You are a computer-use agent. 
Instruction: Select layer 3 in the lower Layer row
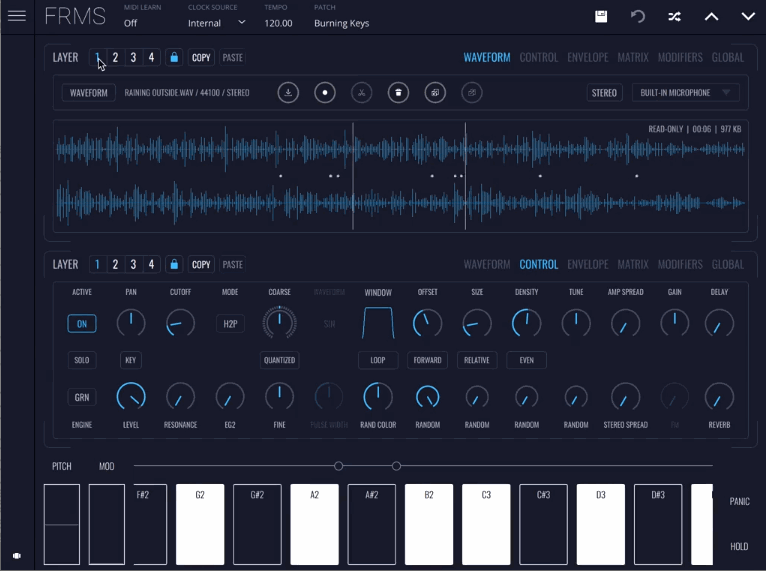[x=133, y=265]
